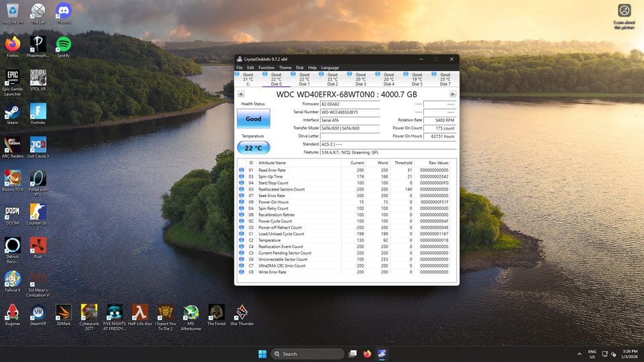Select the Steam desktop shortcut

(13, 113)
